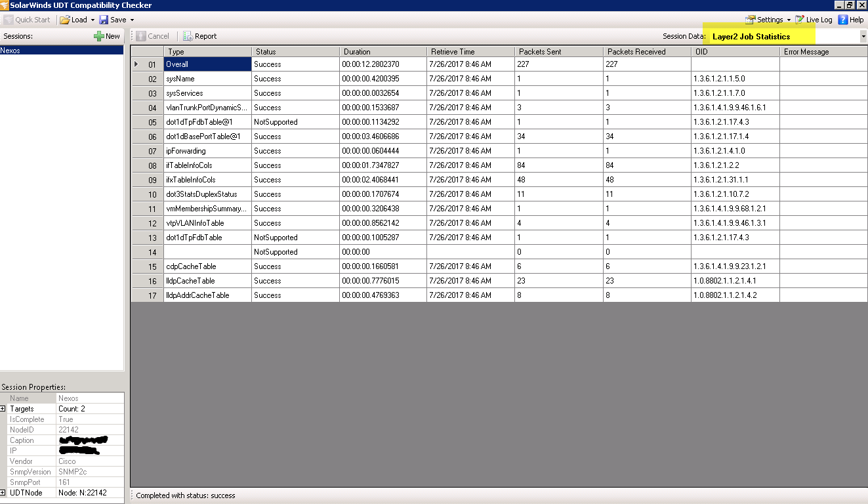
Task: Expand the Targets property node
Action: pos(3,408)
